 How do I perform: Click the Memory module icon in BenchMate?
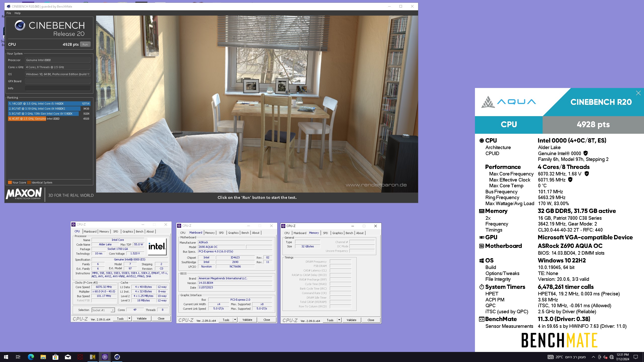tap(481, 211)
